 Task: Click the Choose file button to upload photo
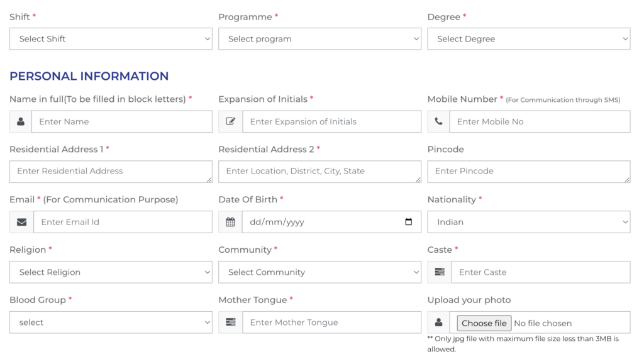coord(483,323)
